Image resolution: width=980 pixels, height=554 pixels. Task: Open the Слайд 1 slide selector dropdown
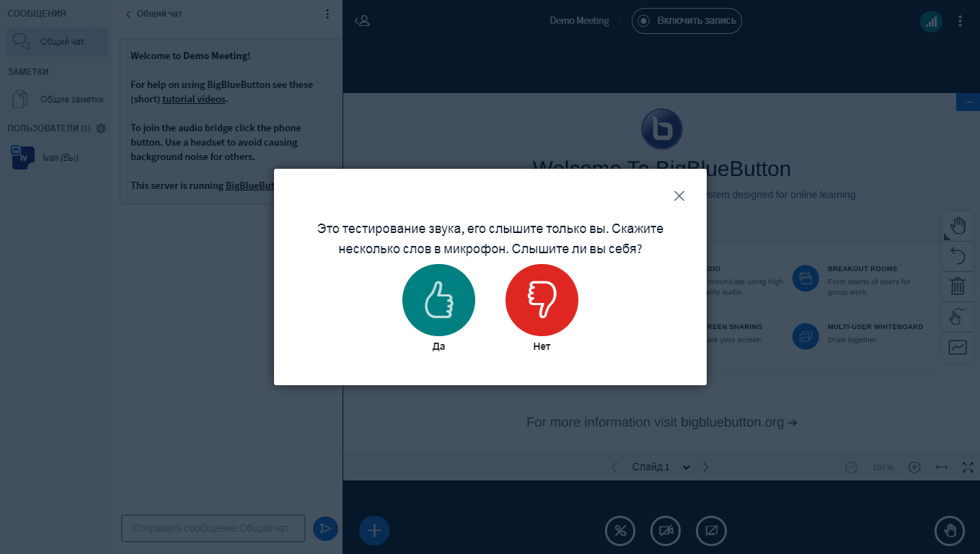pos(661,467)
